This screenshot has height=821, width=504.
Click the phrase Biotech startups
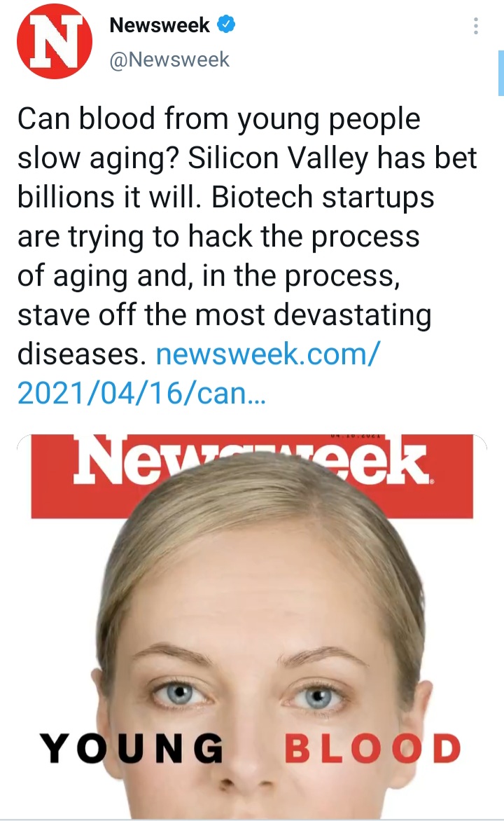[323, 198]
